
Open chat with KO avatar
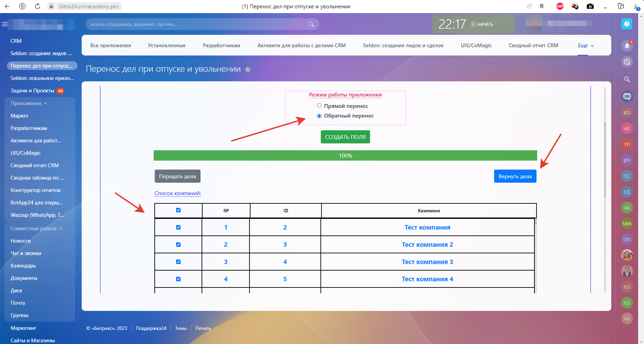[627, 113]
